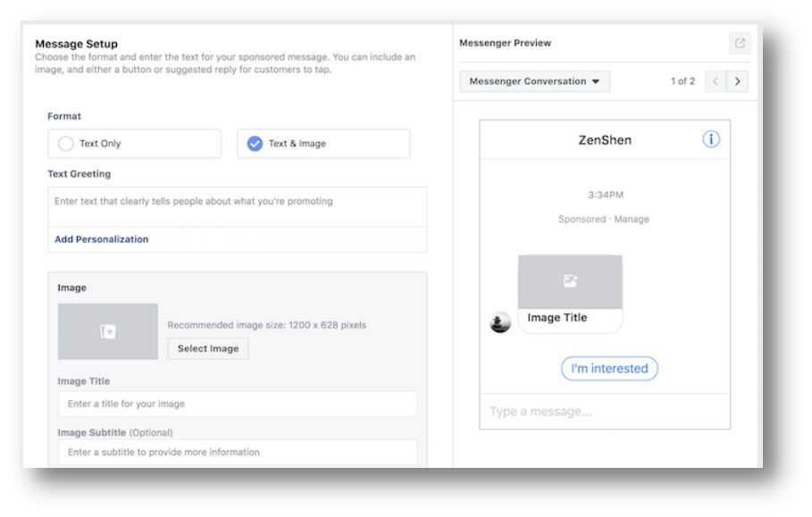Open the preview in a new window icon

(740, 43)
